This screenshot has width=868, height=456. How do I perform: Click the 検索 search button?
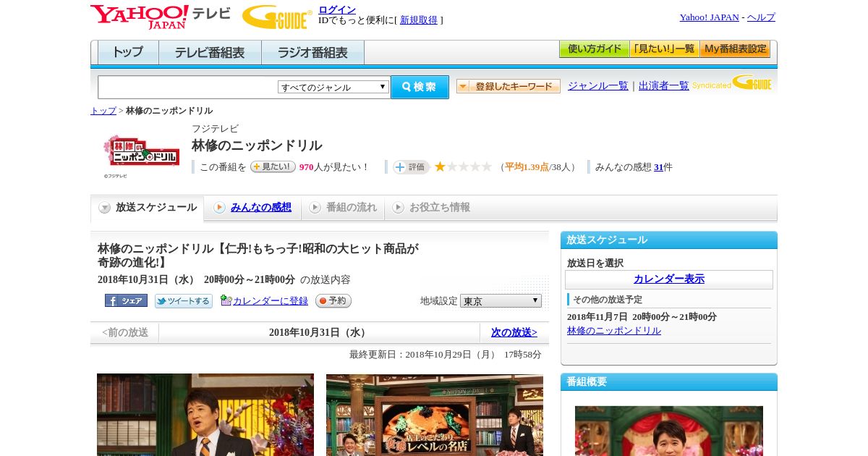[420, 87]
